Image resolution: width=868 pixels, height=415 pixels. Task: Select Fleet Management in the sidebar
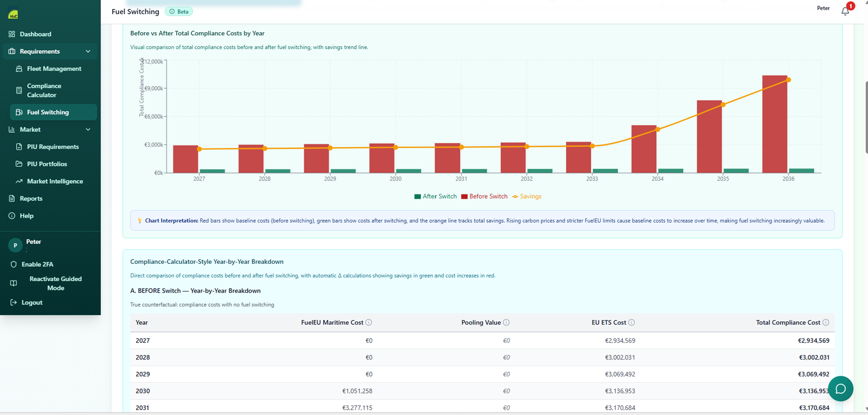click(x=53, y=69)
